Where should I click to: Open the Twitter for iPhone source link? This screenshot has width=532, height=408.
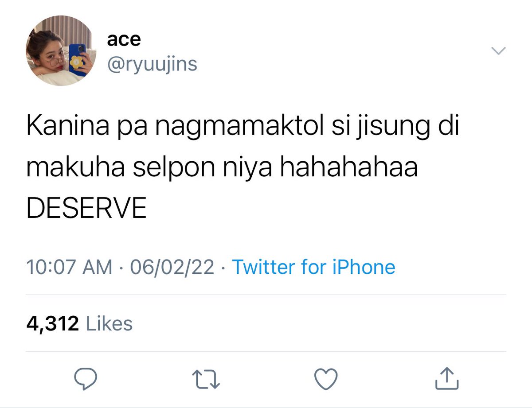[x=314, y=267]
